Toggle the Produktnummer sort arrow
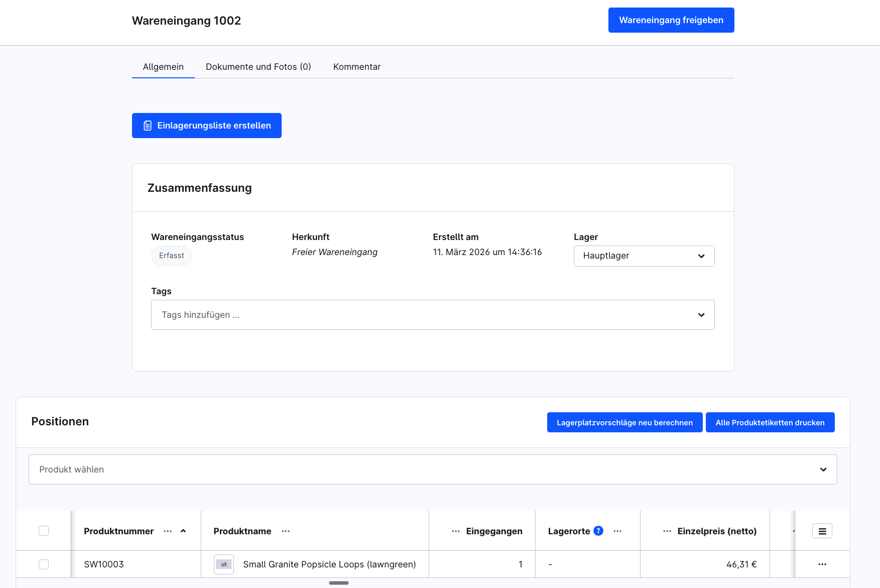The height and width of the screenshot is (588, 880). pos(183,531)
